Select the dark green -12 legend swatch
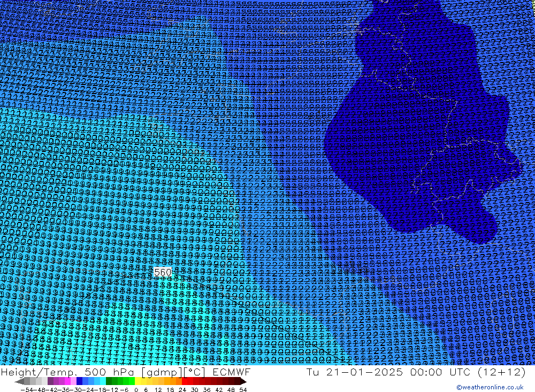 [109, 381]
